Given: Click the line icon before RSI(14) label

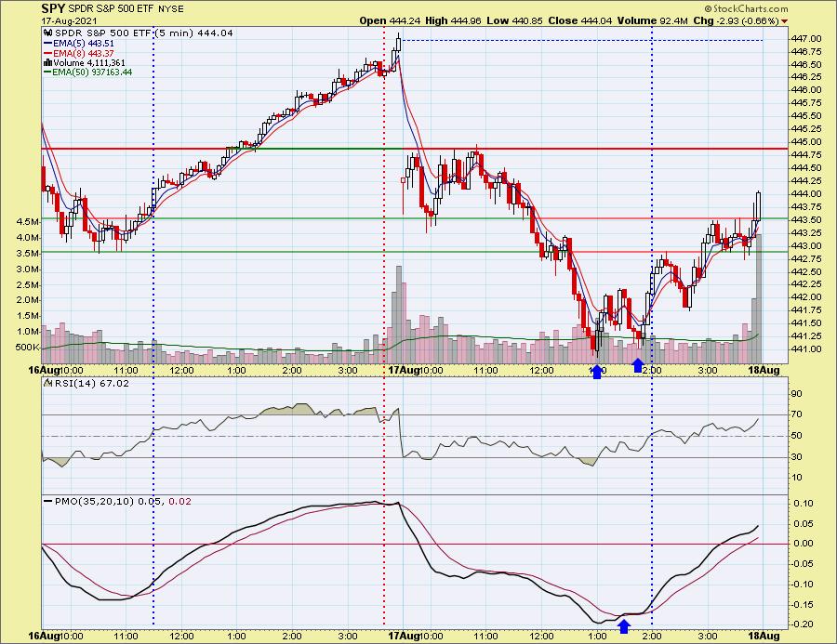Looking at the screenshot, I should pyautogui.click(x=48, y=383).
